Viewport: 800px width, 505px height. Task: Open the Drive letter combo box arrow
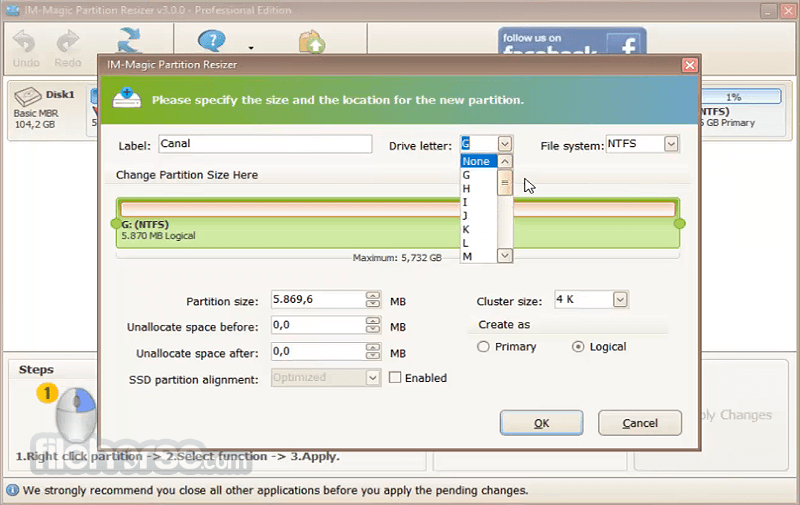click(x=505, y=144)
